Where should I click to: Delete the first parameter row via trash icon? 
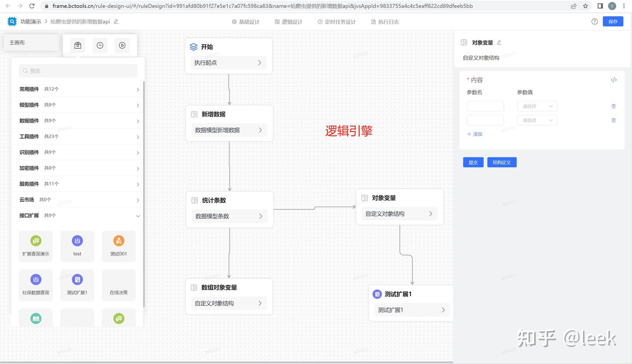click(x=613, y=106)
